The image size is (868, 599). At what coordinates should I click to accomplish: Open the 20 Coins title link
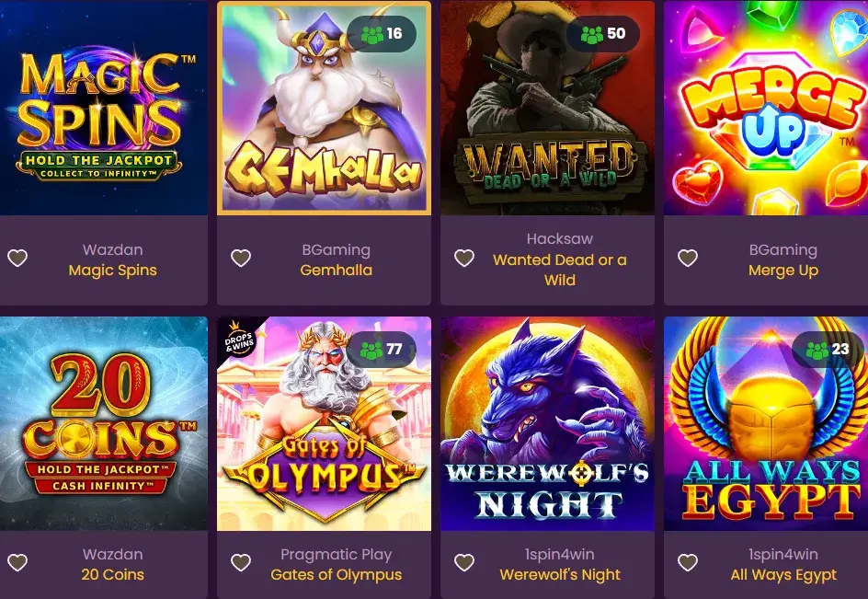[112, 575]
